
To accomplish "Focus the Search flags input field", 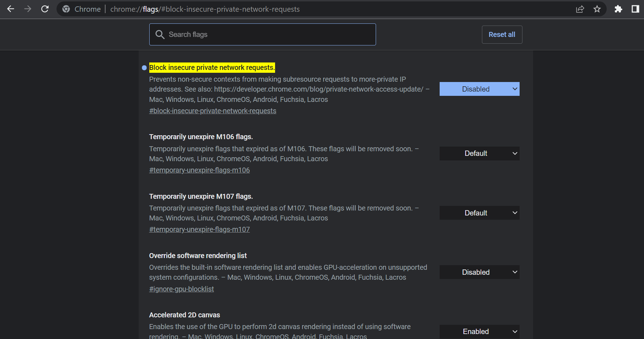I will tap(263, 34).
